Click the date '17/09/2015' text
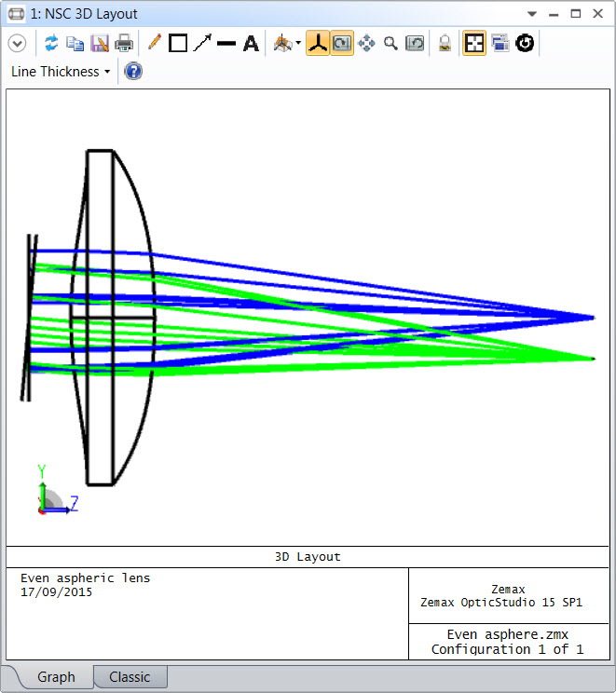616x693 pixels. (x=56, y=592)
